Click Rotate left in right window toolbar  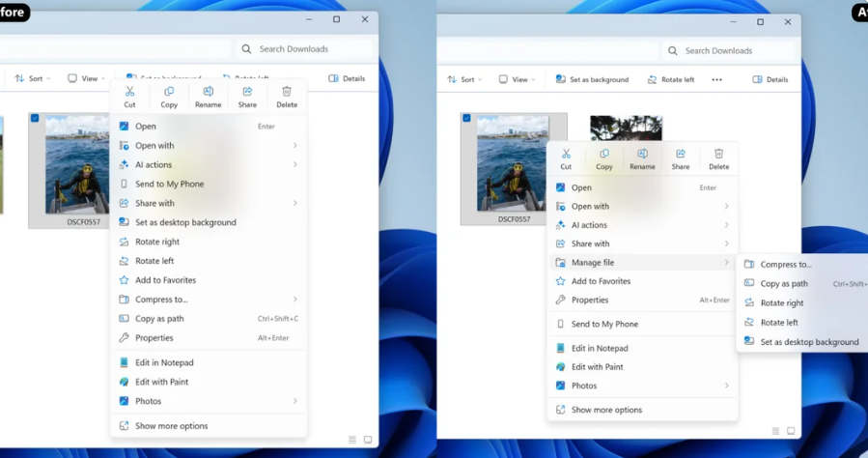click(x=671, y=80)
